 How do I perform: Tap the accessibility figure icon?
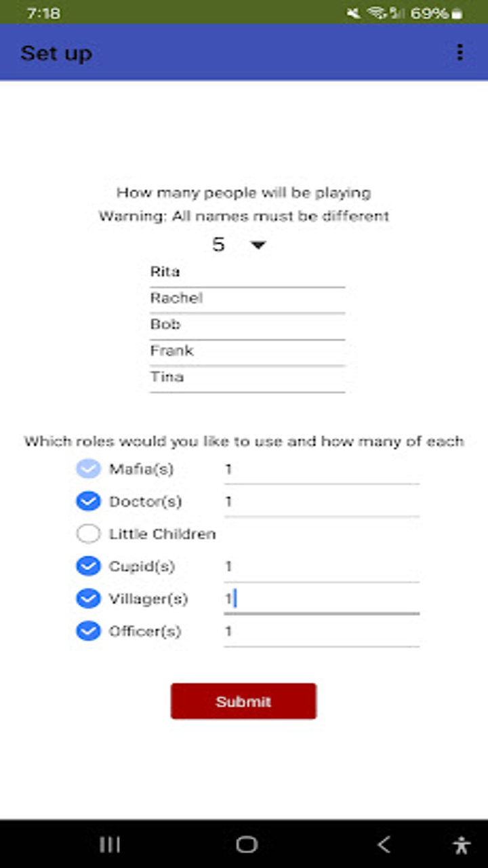462,844
